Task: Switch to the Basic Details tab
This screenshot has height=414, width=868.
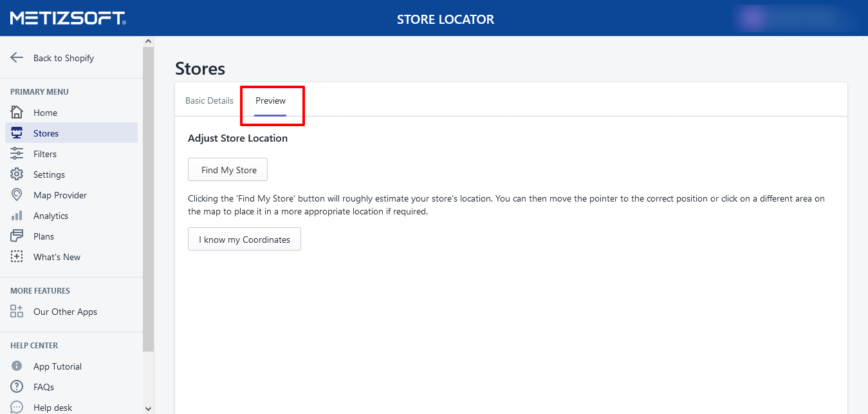Action: click(x=209, y=101)
